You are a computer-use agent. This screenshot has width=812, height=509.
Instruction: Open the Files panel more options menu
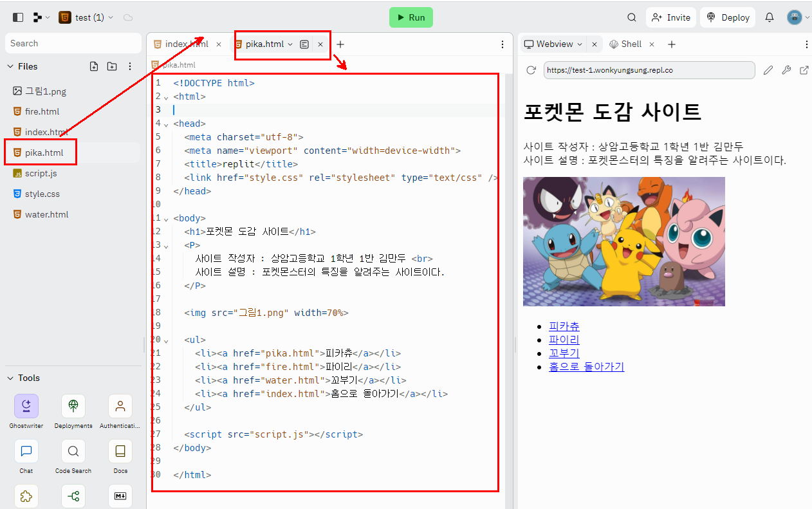coord(130,66)
